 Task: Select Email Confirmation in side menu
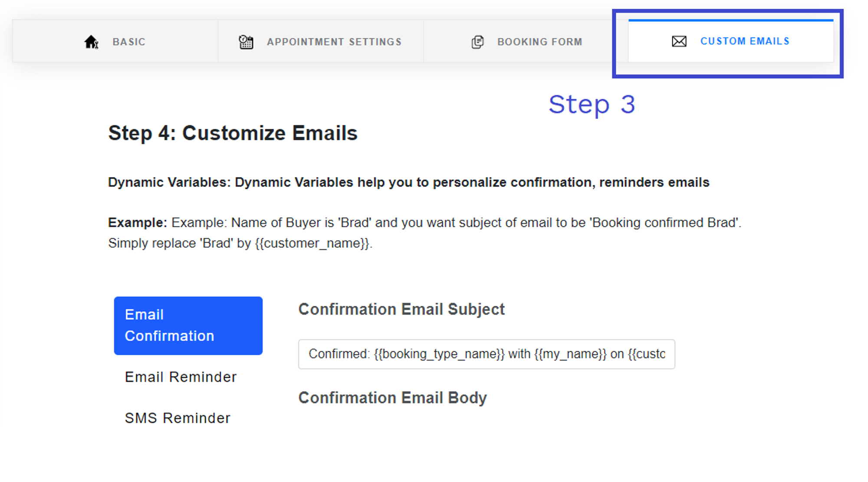click(x=188, y=325)
